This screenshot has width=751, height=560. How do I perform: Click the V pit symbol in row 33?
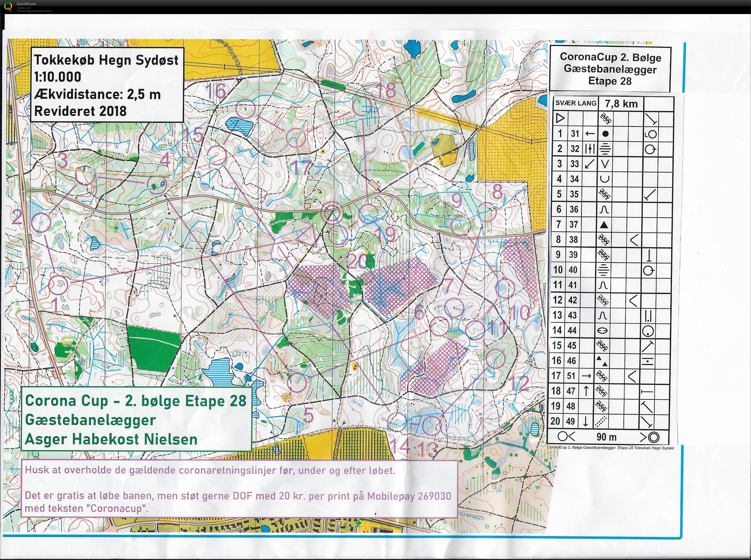(x=605, y=164)
